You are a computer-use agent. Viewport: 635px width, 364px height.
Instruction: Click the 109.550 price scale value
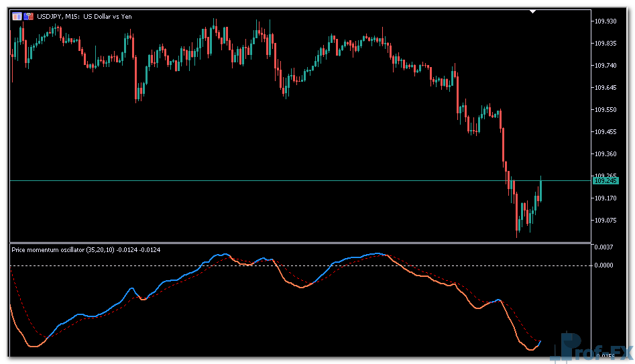[x=605, y=109]
